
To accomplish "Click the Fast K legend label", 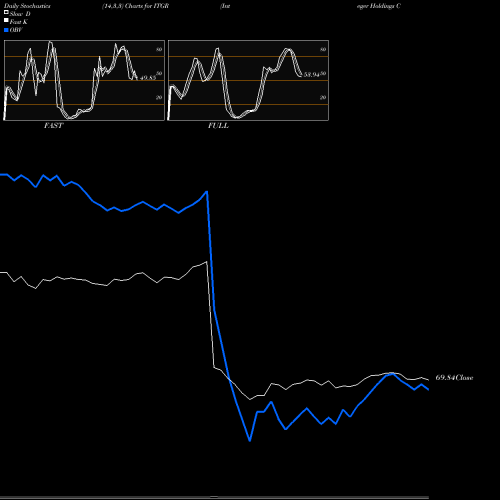I will [x=19, y=22].
